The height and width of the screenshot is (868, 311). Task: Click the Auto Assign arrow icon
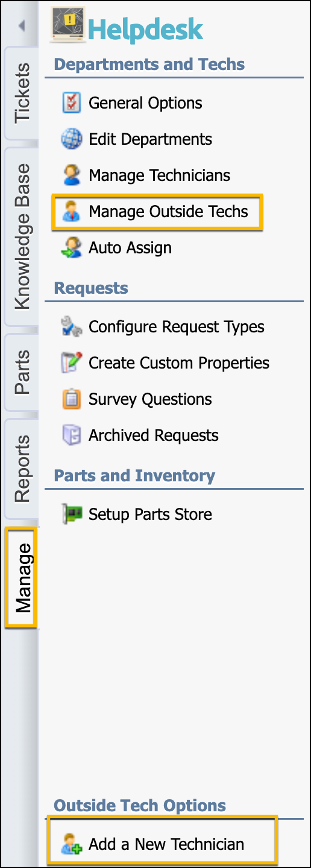coord(72,248)
